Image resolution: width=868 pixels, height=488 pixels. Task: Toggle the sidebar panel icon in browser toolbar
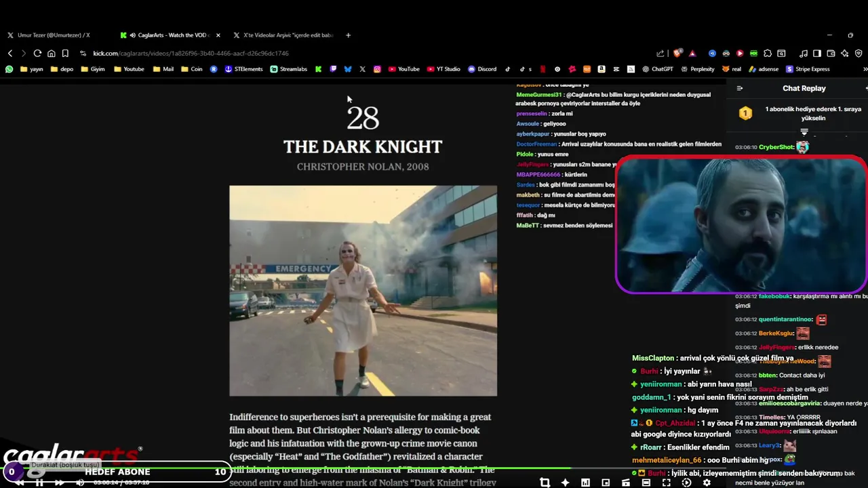[x=817, y=54]
